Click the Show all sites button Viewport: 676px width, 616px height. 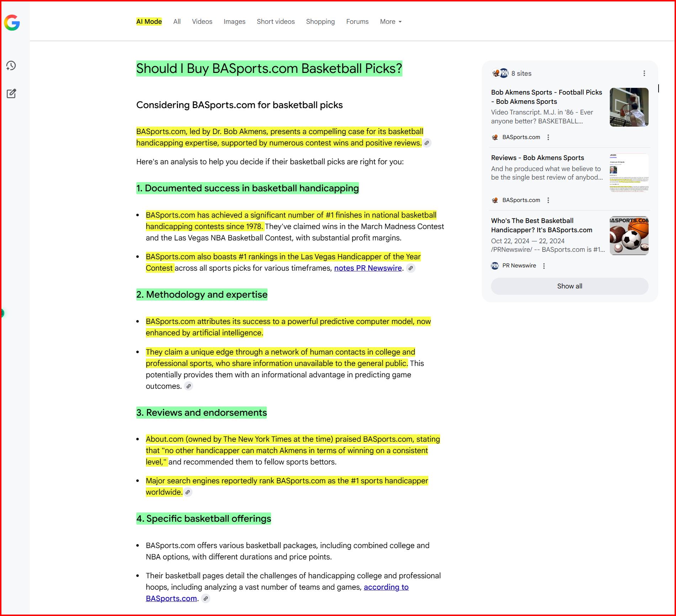[569, 286]
